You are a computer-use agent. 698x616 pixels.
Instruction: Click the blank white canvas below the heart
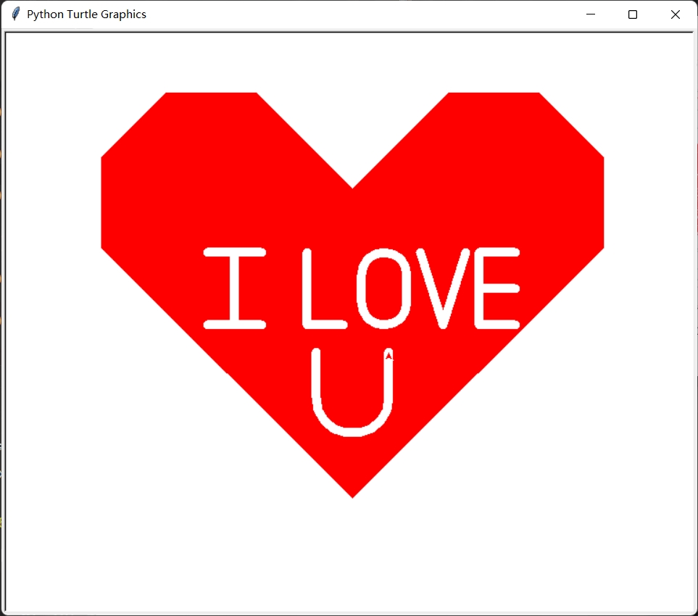(352, 558)
